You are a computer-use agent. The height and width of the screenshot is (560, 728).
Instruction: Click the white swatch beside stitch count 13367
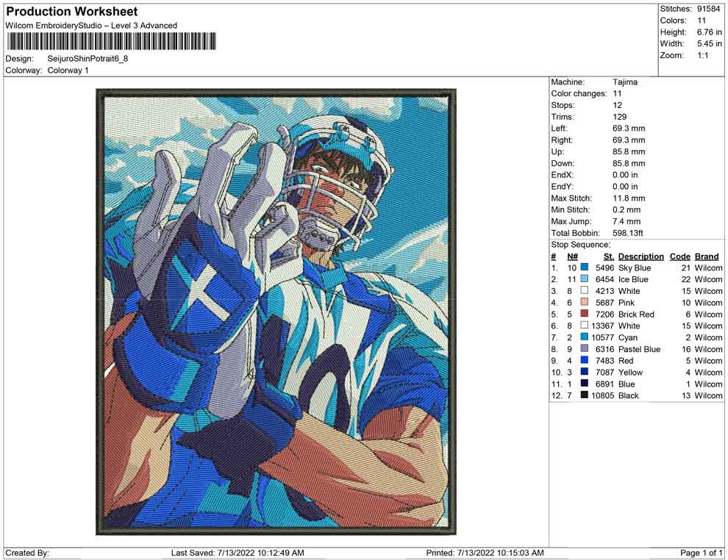click(x=585, y=326)
